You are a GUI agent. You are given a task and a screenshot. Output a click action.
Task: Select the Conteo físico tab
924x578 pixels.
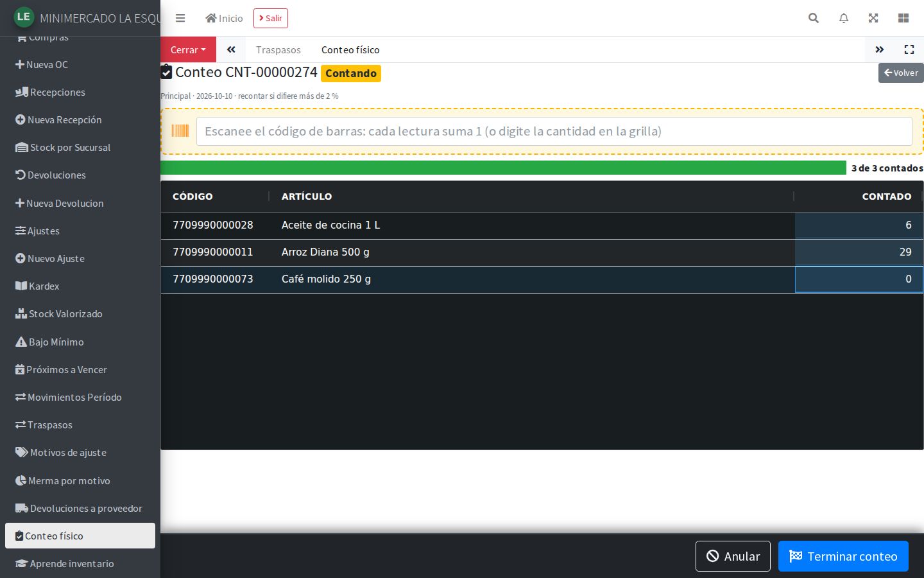[x=350, y=49]
